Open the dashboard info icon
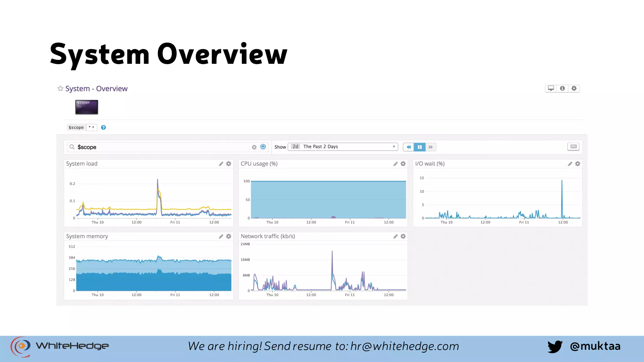 click(562, 89)
